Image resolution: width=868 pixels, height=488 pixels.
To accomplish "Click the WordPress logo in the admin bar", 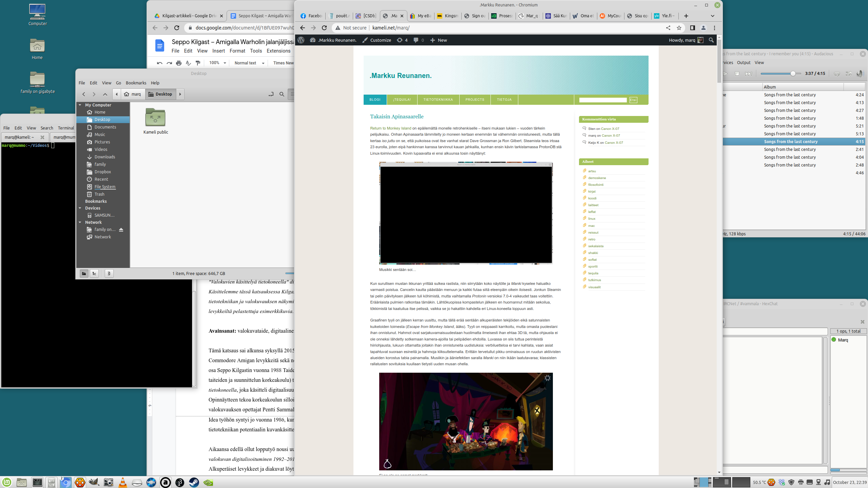I will (301, 40).
